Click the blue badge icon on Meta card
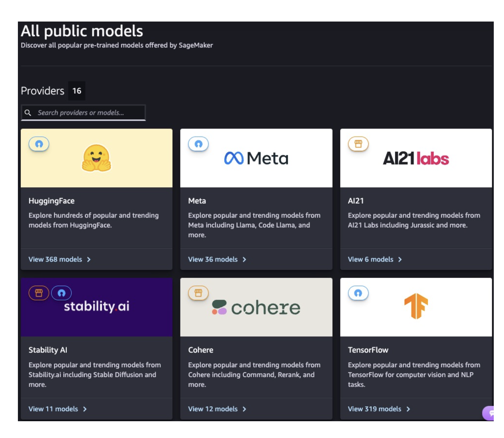Screen dimensions: 504x438 tap(198, 144)
